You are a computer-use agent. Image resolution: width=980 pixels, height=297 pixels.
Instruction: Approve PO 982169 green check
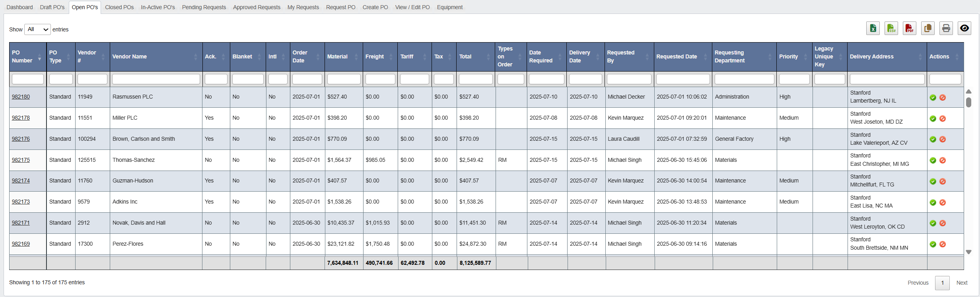933,244
